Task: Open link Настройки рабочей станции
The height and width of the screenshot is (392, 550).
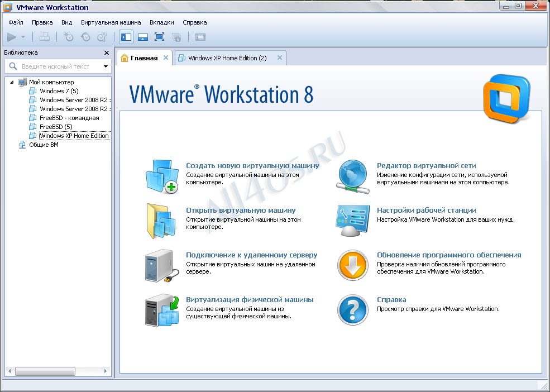Action: (426, 210)
